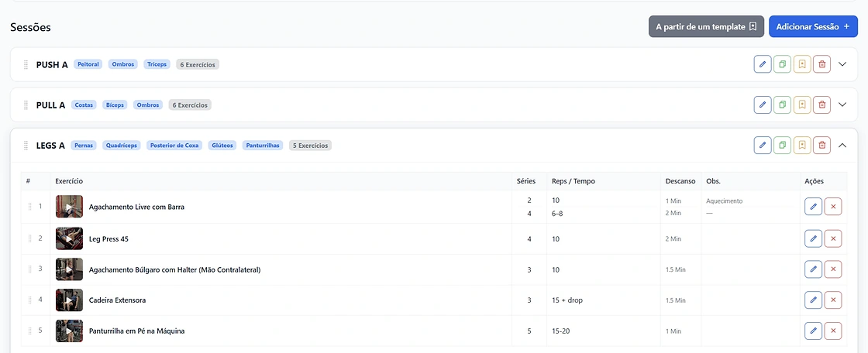Viewport: 868px width, 353px height.
Task: Click the Sessões heading
Action: click(x=30, y=27)
